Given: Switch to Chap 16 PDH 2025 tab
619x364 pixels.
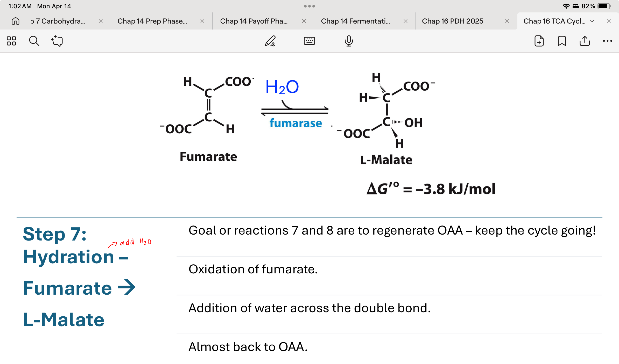Looking at the screenshot, I should tap(452, 21).
